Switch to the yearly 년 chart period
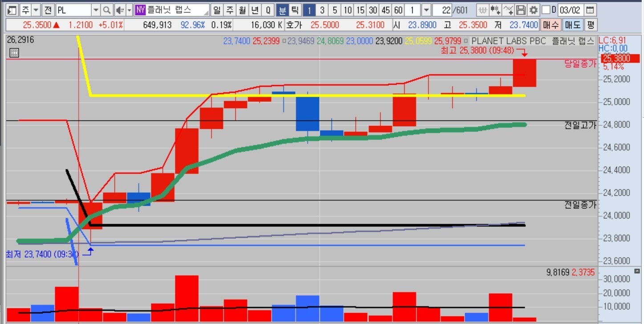The height and width of the screenshot is (324, 644). click(255, 10)
